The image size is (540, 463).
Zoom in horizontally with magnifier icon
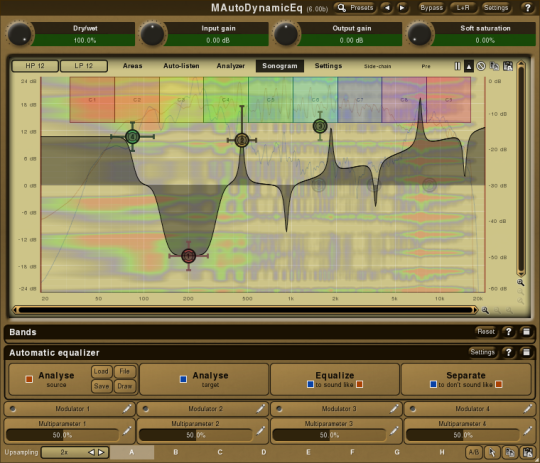point(485,310)
